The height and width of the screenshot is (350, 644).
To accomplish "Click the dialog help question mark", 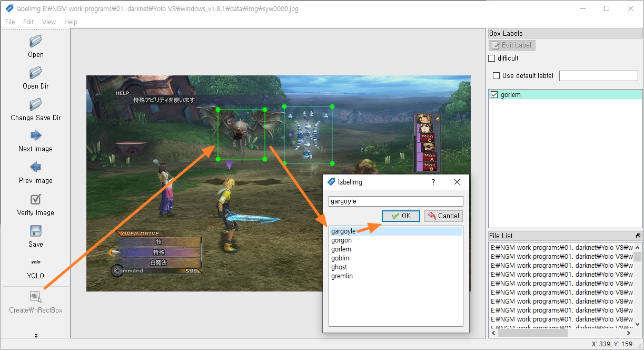I will [433, 182].
